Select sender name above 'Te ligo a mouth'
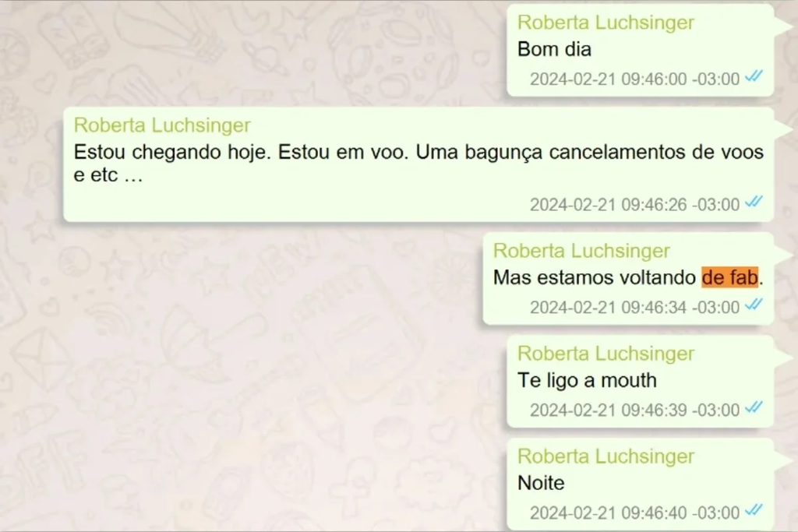 (606, 354)
